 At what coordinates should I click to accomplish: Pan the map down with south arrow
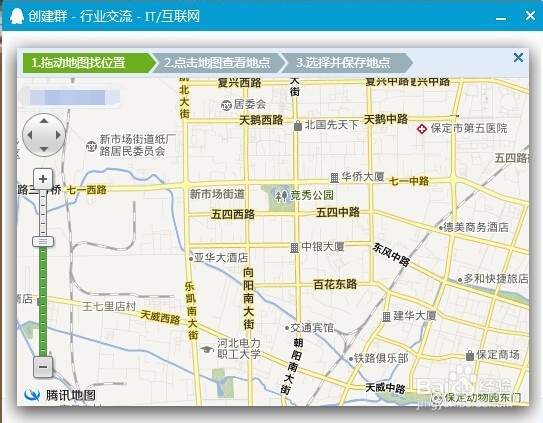pos(44,149)
